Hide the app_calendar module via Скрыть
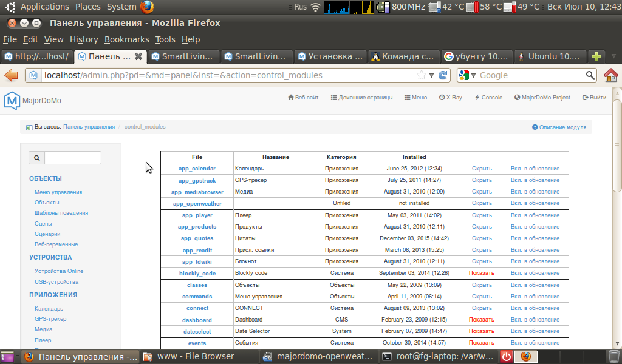 pos(481,169)
